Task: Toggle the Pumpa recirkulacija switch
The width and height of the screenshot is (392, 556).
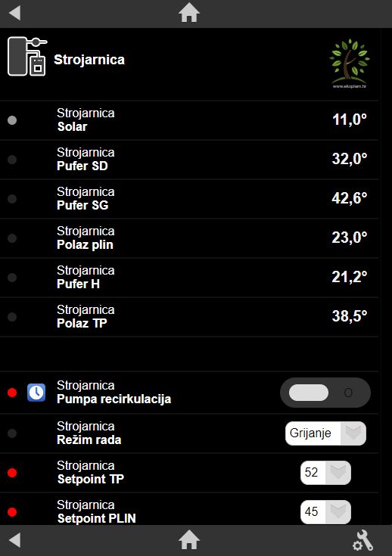Action: (325, 393)
